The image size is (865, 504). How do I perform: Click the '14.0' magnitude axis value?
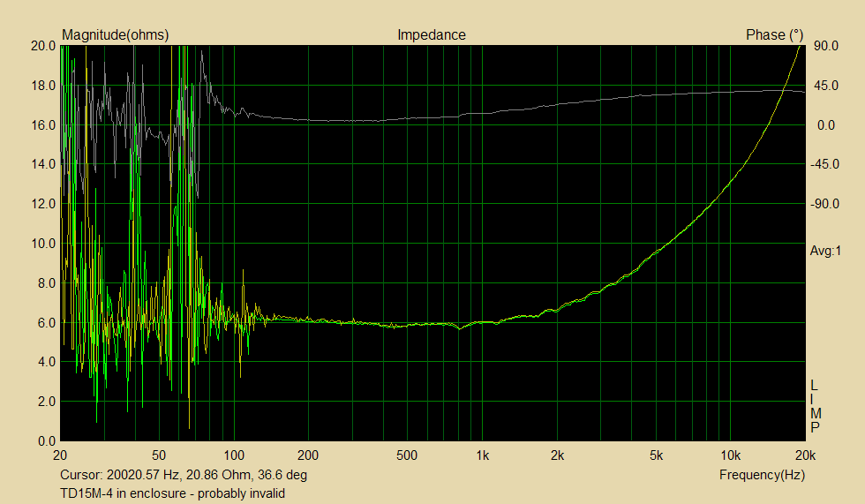pyautogui.click(x=43, y=164)
